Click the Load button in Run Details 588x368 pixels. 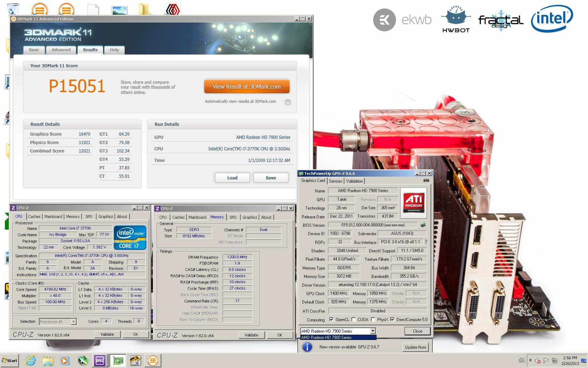(x=232, y=178)
